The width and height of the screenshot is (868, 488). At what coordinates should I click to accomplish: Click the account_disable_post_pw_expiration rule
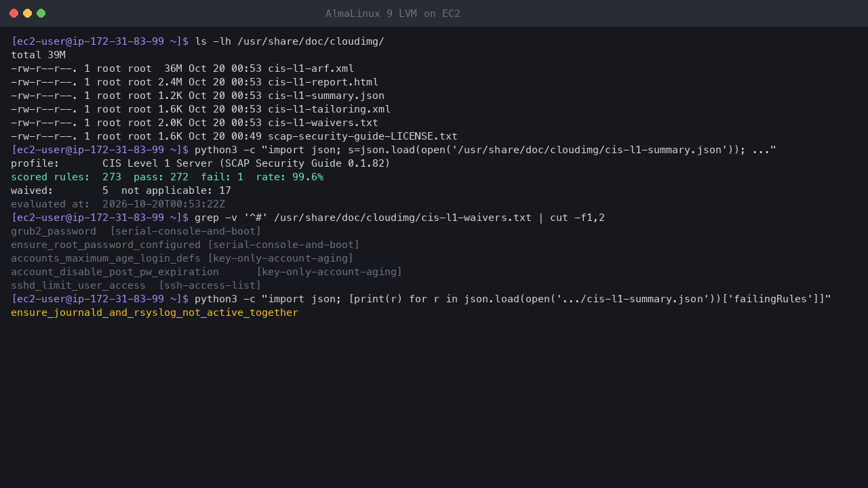115,272
